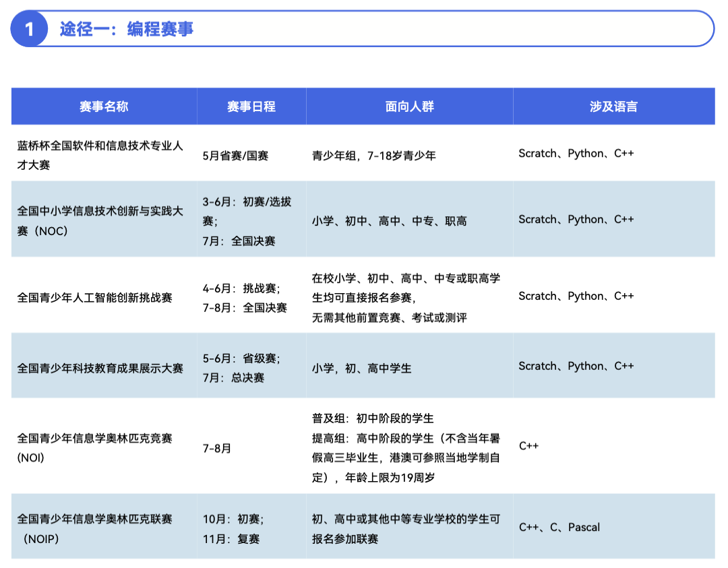Image resolution: width=728 pixels, height=568 pixels.
Task: Select the "赛事日程" column header
Action: 251,106
